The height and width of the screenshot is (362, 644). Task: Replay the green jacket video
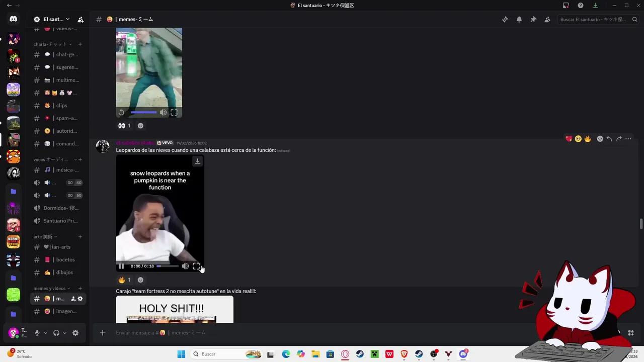pyautogui.click(x=121, y=113)
